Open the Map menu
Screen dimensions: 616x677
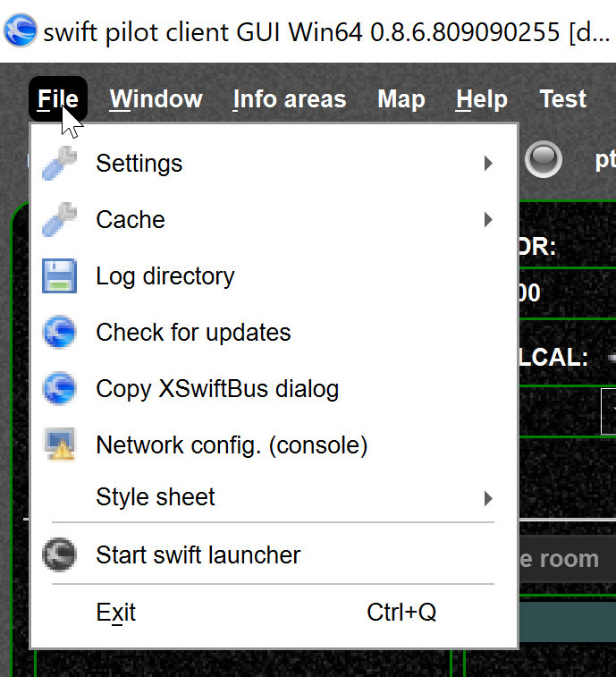coord(401,99)
